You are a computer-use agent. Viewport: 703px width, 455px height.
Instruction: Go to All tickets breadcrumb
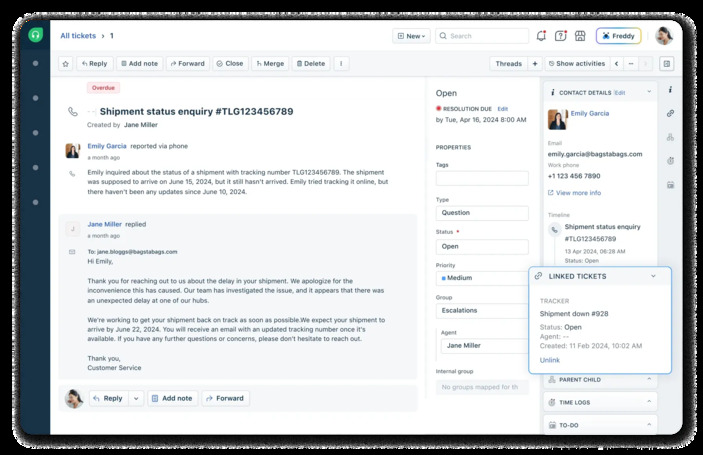(78, 36)
